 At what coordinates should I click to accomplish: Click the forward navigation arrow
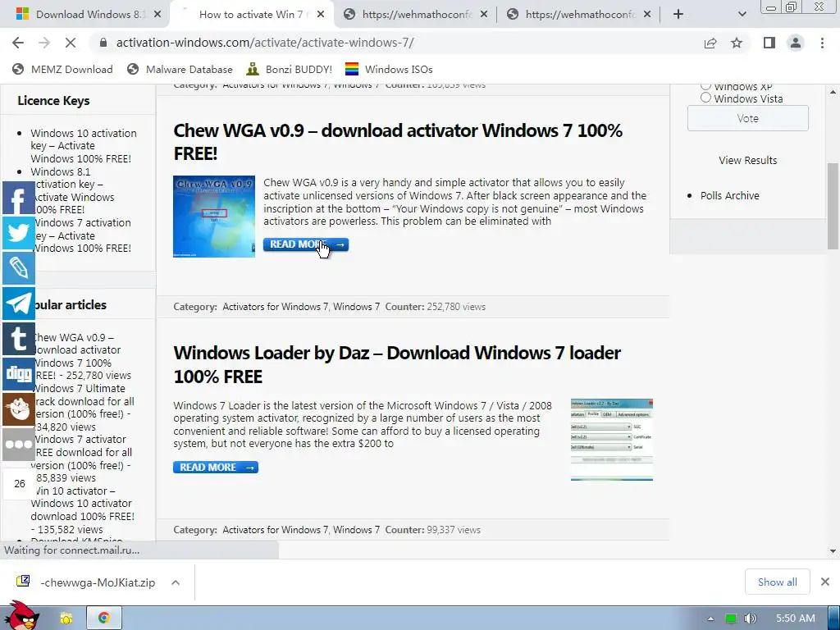pyautogui.click(x=44, y=43)
